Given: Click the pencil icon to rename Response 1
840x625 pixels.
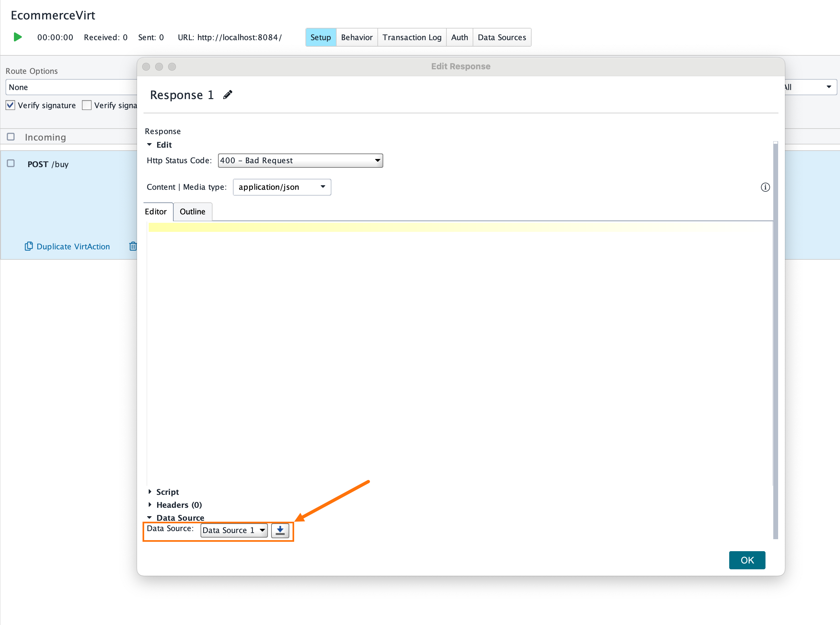Looking at the screenshot, I should [227, 94].
